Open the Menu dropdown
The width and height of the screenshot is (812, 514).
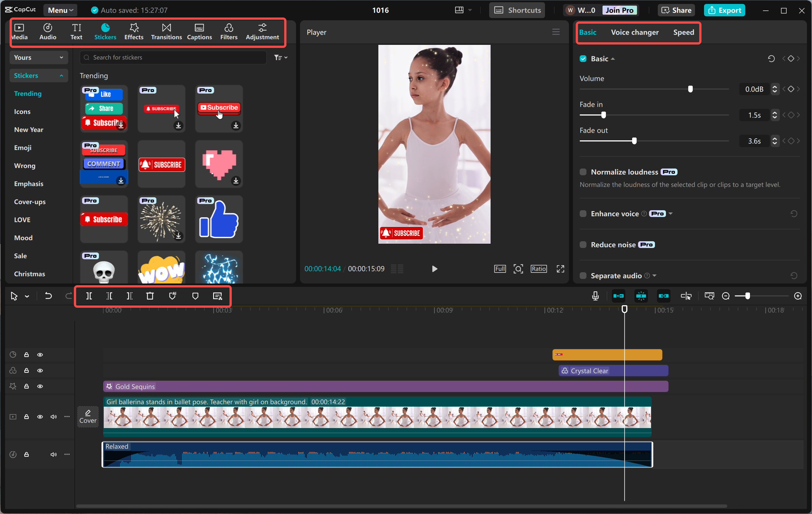click(x=60, y=10)
